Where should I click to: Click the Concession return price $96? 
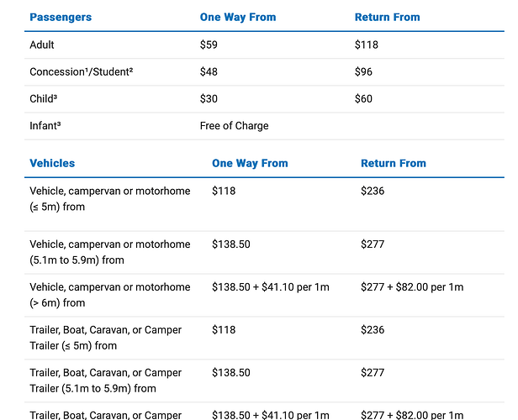(363, 71)
